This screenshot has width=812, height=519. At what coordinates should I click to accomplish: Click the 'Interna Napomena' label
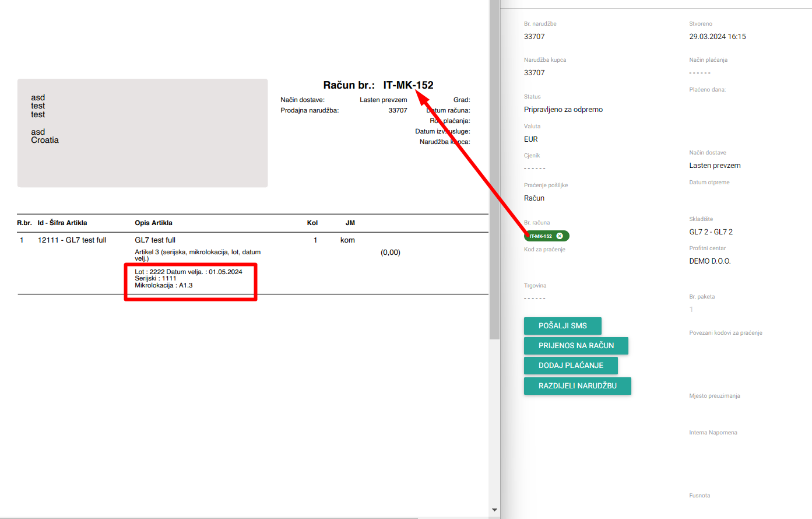coord(713,433)
